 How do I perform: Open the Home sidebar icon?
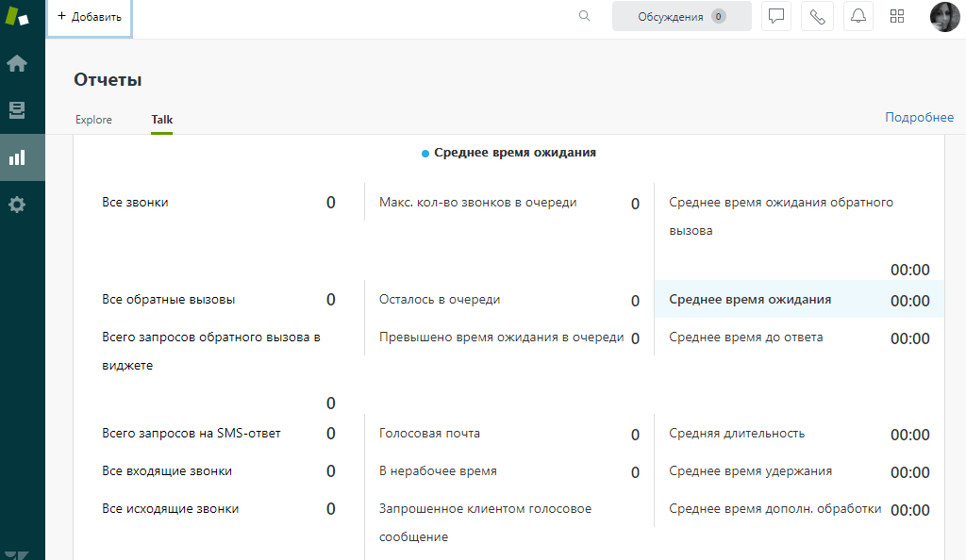[19, 62]
